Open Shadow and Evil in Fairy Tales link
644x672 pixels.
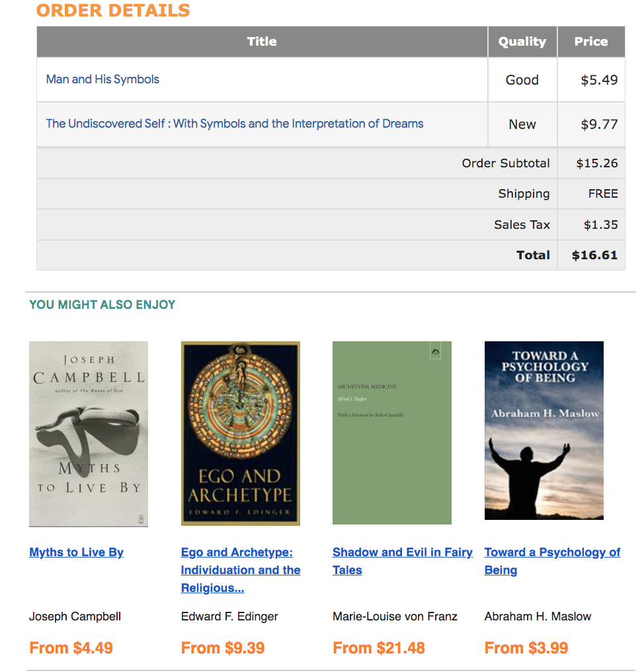(402, 561)
